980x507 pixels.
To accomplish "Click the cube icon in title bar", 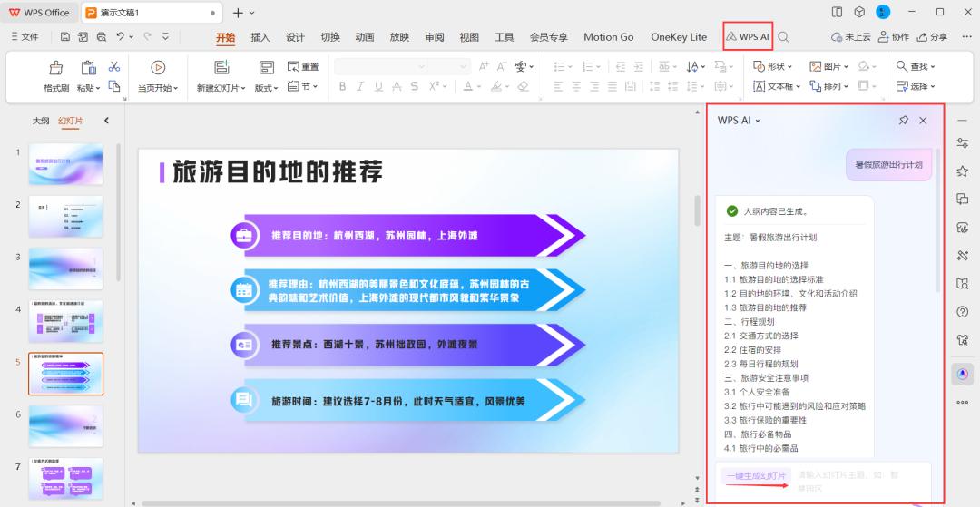I will (x=859, y=12).
